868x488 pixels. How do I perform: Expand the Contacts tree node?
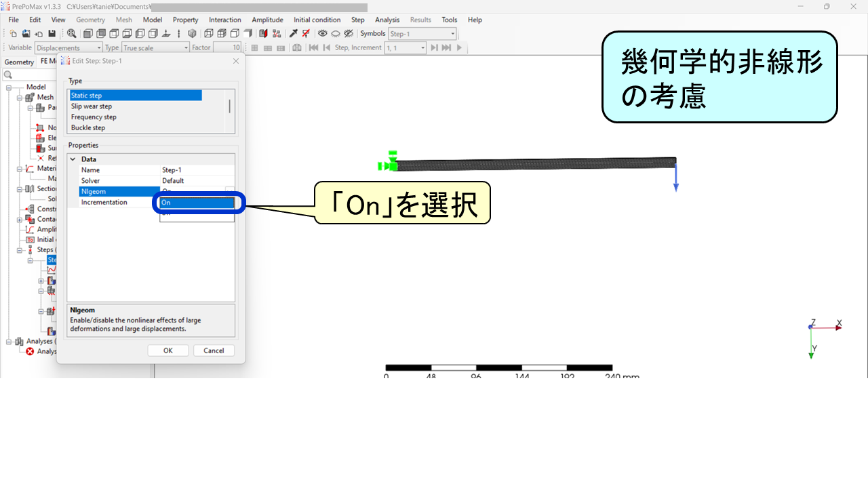coord(20,219)
